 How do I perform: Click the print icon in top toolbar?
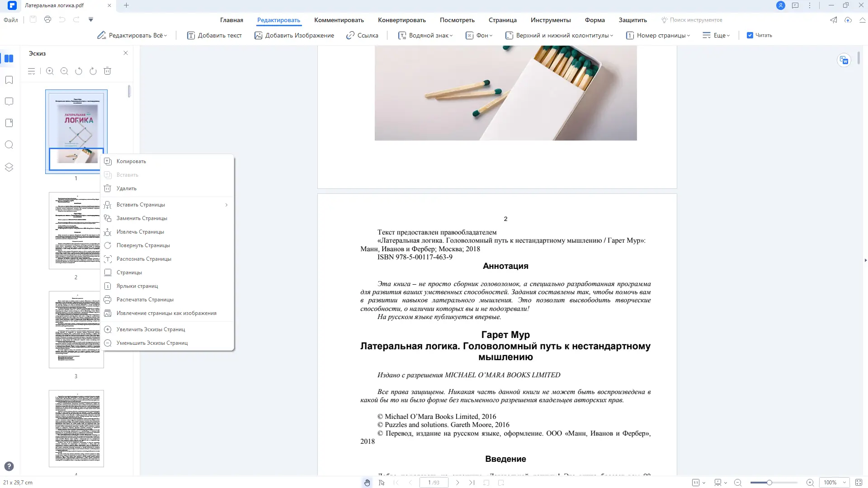[x=48, y=19]
